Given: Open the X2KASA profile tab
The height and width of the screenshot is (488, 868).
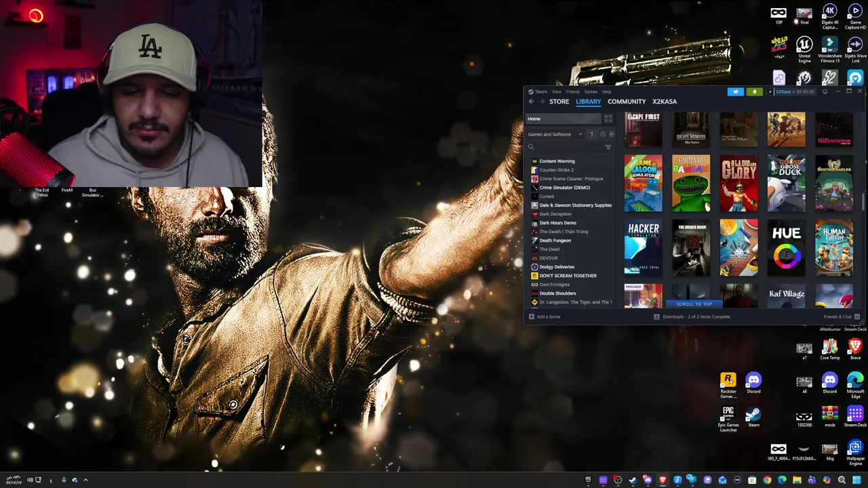Looking at the screenshot, I should tap(664, 102).
